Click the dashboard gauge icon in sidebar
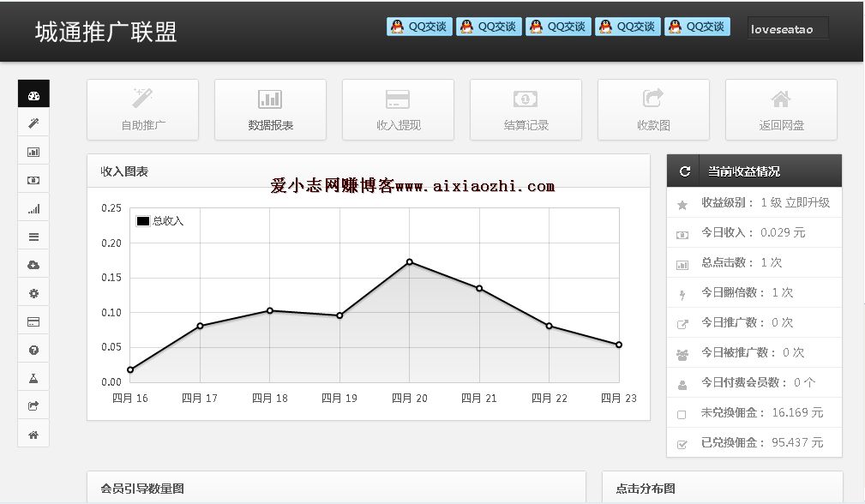Image resolution: width=865 pixels, height=504 pixels. (x=33, y=95)
